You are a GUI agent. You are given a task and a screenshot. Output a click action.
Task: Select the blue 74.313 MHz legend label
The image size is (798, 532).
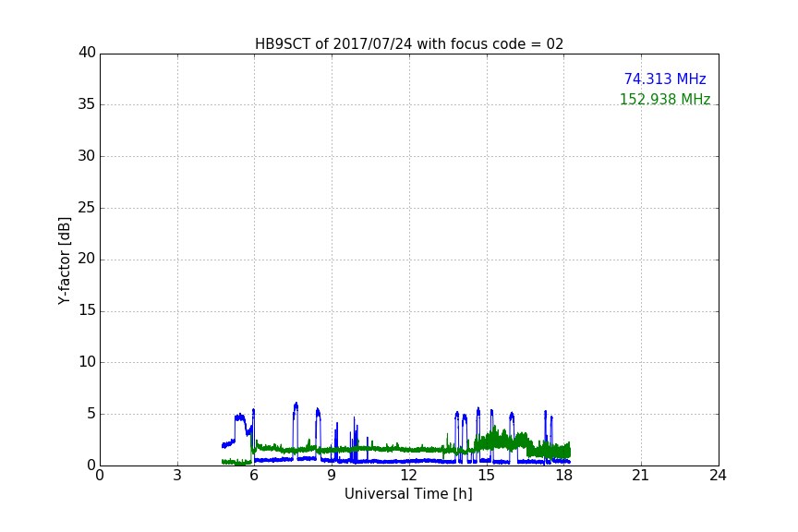click(665, 79)
